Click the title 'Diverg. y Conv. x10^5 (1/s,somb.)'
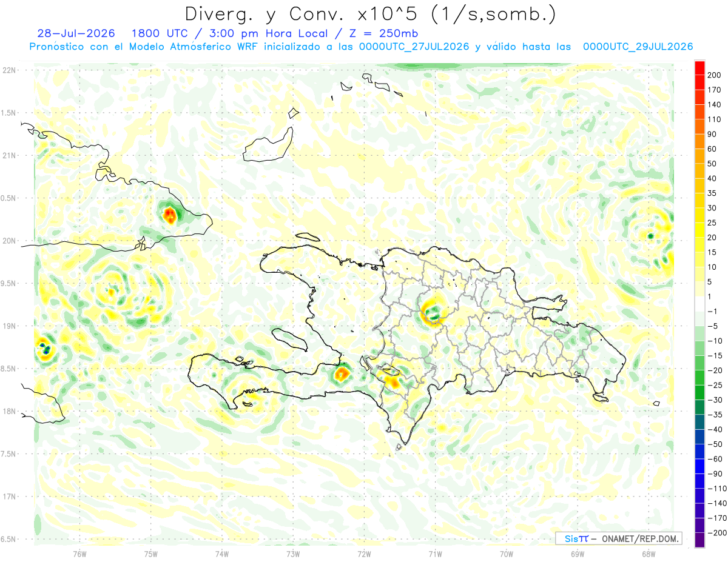The width and height of the screenshot is (728, 562). 370,14
